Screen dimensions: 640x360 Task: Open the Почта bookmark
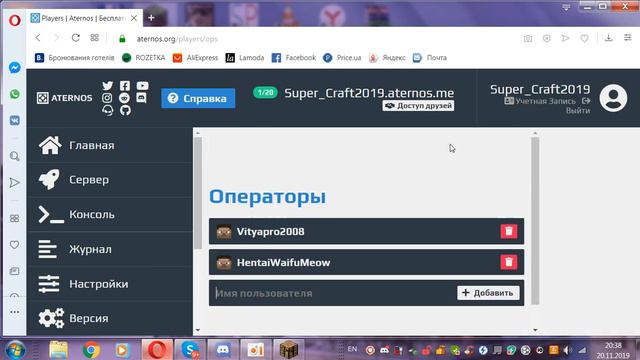[x=429, y=58]
